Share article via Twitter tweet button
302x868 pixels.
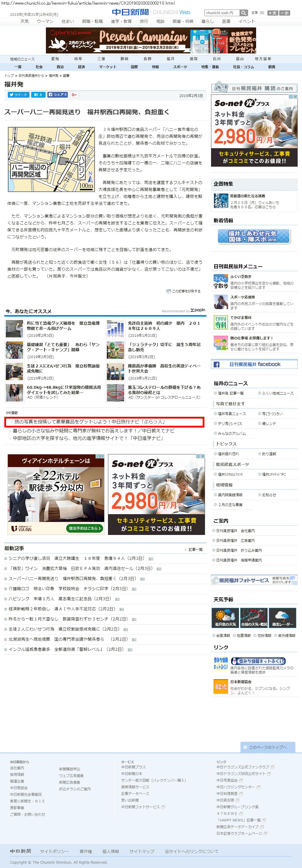18,95
